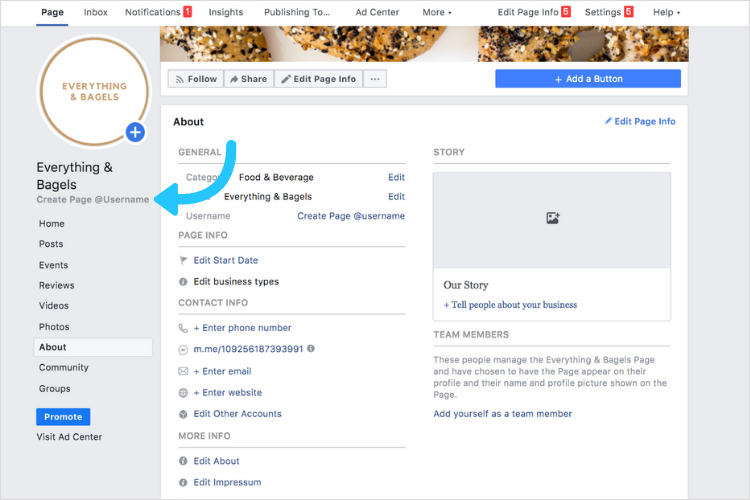Viewport: 750px width, 500px height.
Task: Click Edit Page Info link in About header
Action: point(640,122)
